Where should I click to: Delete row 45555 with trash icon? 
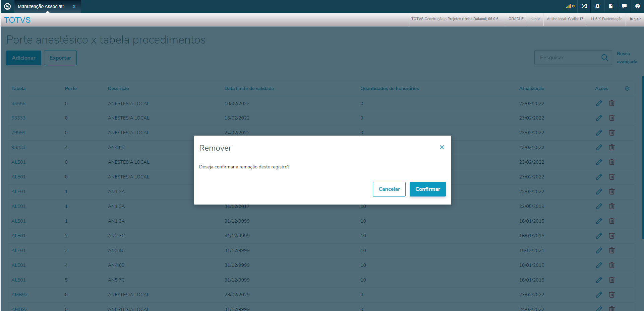click(x=612, y=103)
